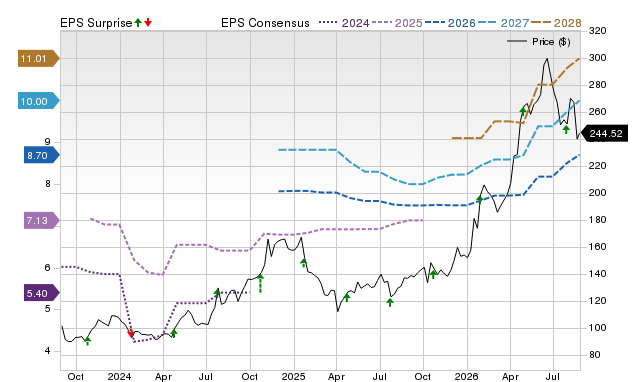Click the Oct label preceding 2024

pyautogui.click(x=76, y=376)
